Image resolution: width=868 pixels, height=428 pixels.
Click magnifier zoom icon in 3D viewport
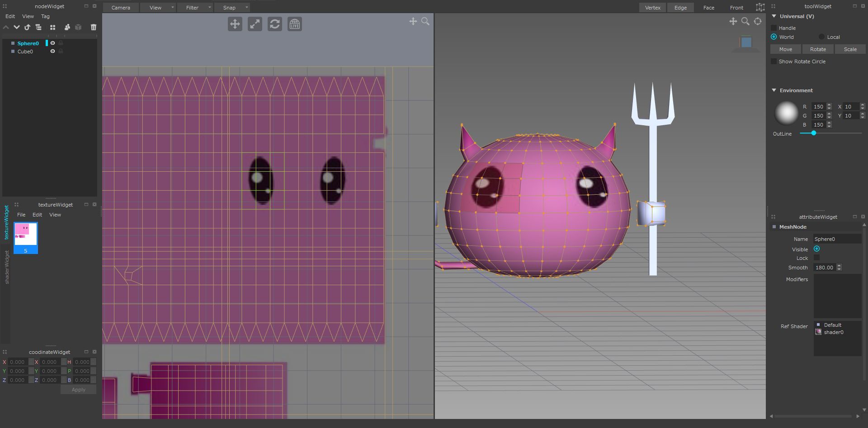pyautogui.click(x=745, y=21)
